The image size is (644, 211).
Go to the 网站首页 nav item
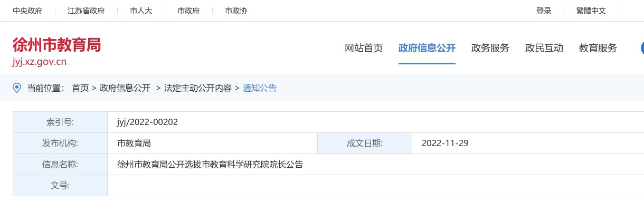click(x=364, y=48)
